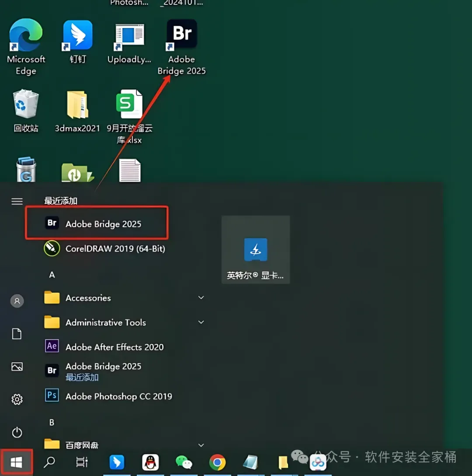Open the 回收站 recycle bin icon

pos(26,111)
